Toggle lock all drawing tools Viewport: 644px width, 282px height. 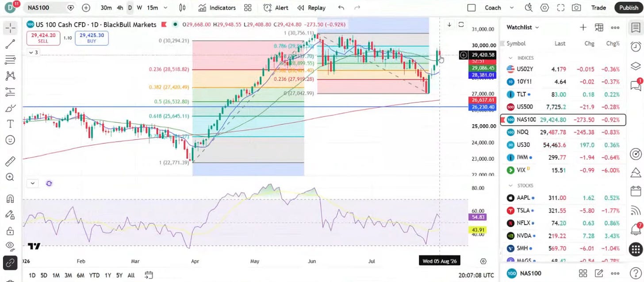coord(10,231)
